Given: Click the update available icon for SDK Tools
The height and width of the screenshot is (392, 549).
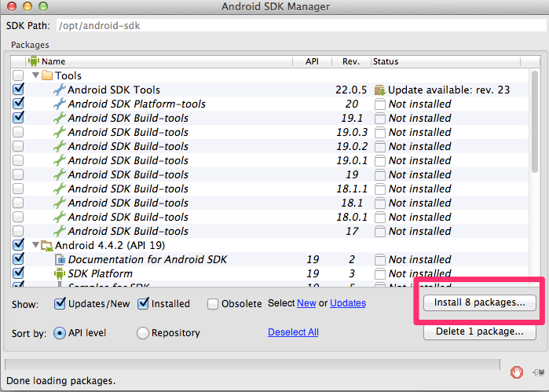Looking at the screenshot, I should [x=379, y=90].
